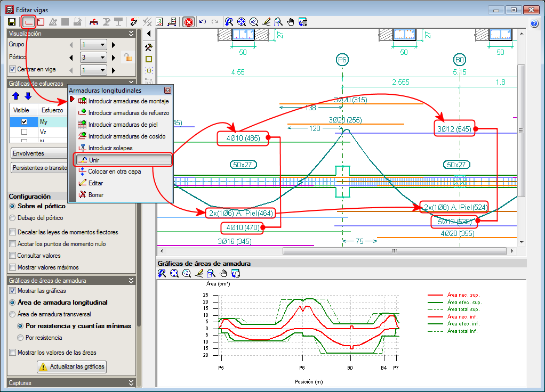Click the Undo arrow in toolbar
Screen dimensions: 545x392
click(x=203, y=22)
